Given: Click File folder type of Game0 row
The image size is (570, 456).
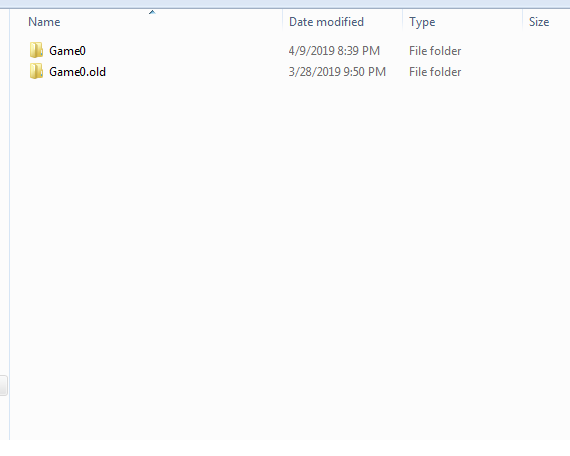Looking at the screenshot, I should point(435,51).
